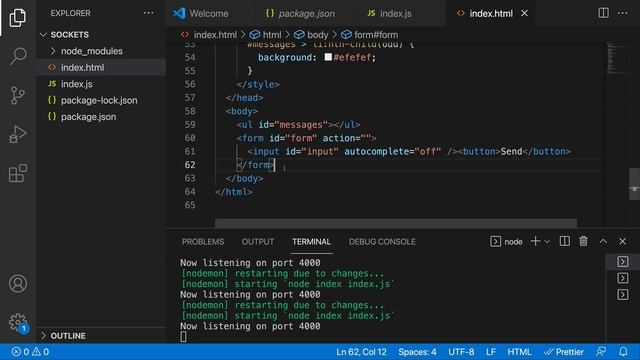Click the Prettier status bar item
The image size is (640, 360).
pyautogui.click(x=564, y=352)
